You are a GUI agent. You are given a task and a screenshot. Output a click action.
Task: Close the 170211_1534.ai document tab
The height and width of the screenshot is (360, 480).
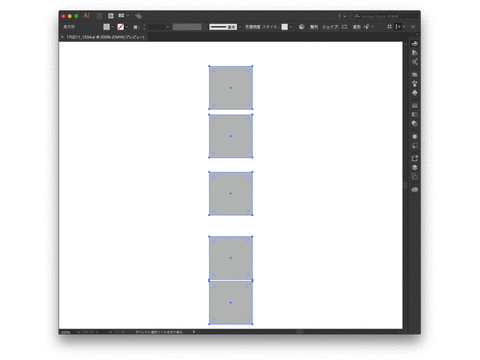[62, 37]
